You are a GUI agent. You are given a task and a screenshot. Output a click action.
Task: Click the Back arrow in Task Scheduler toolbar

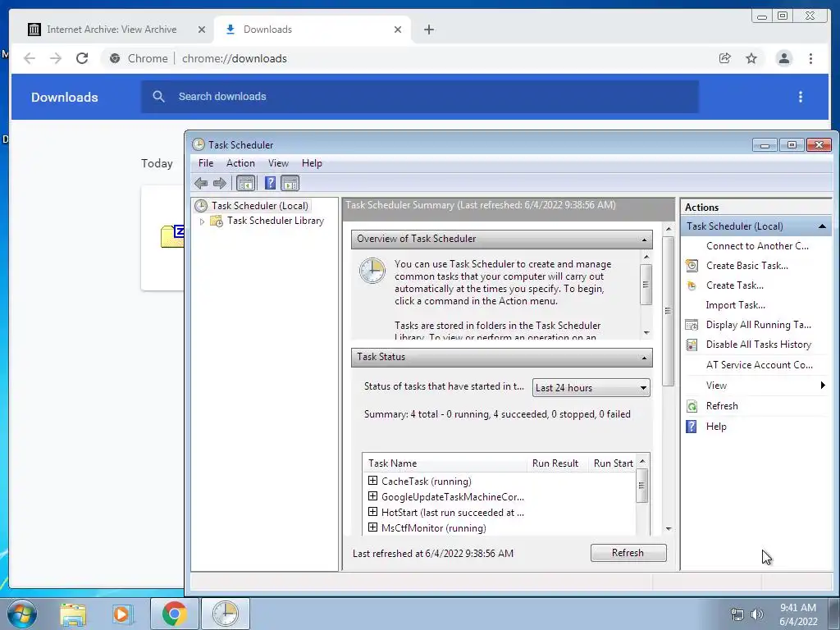[201, 184]
